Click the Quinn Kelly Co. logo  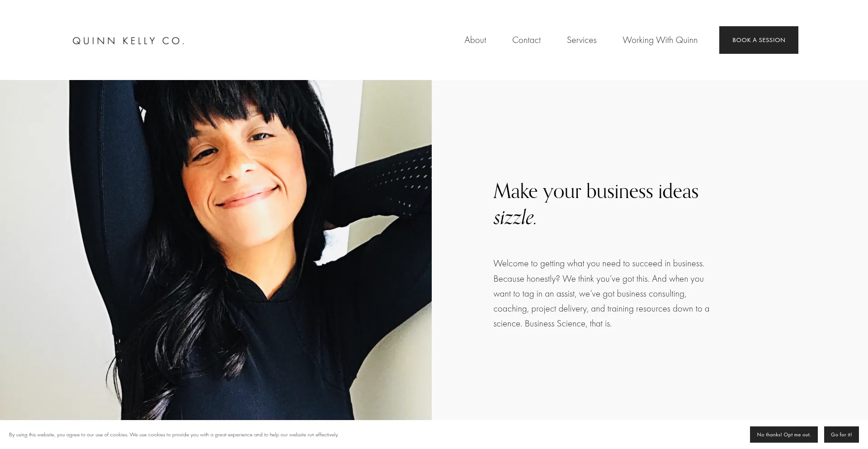[128, 41]
